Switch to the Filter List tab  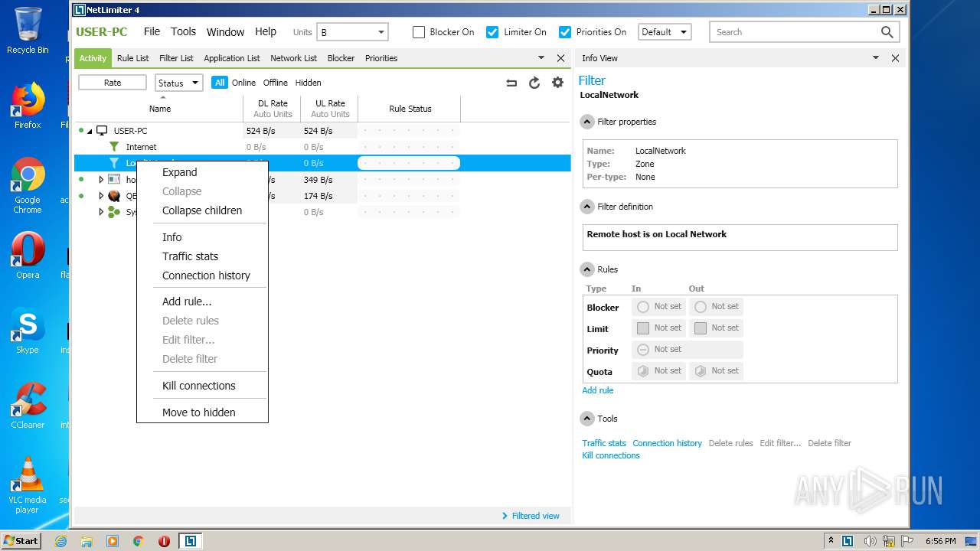tap(176, 58)
